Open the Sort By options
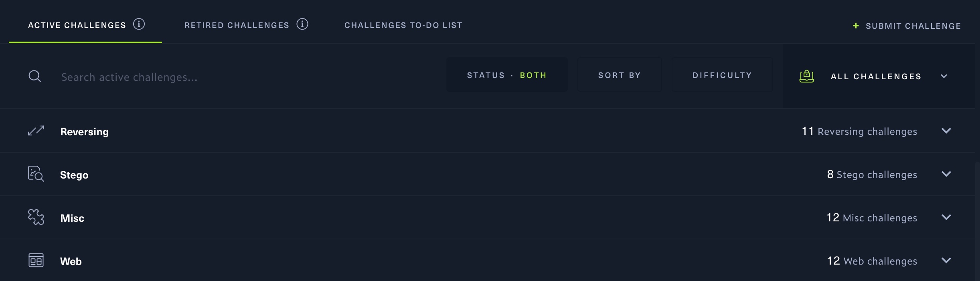This screenshot has width=980, height=281. tap(620, 75)
